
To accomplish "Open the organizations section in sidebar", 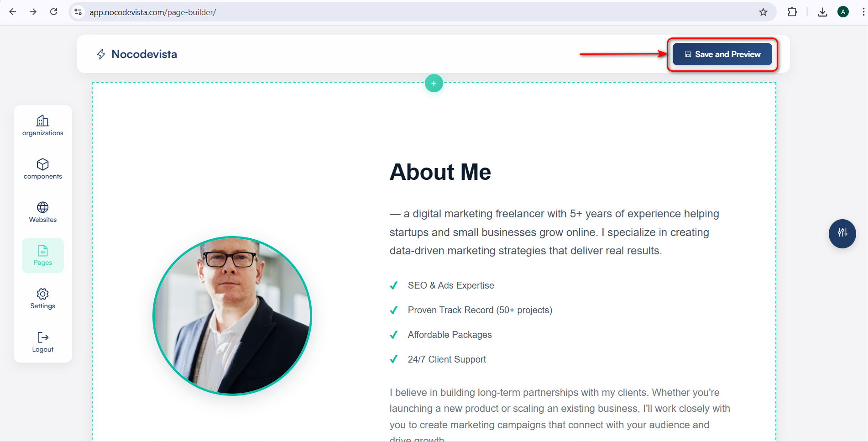I will tap(43, 126).
